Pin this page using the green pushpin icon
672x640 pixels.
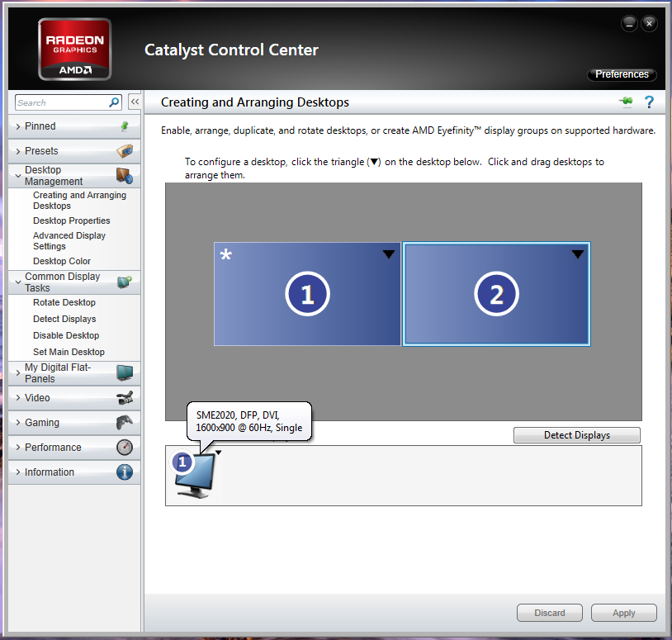pyautogui.click(x=626, y=102)
